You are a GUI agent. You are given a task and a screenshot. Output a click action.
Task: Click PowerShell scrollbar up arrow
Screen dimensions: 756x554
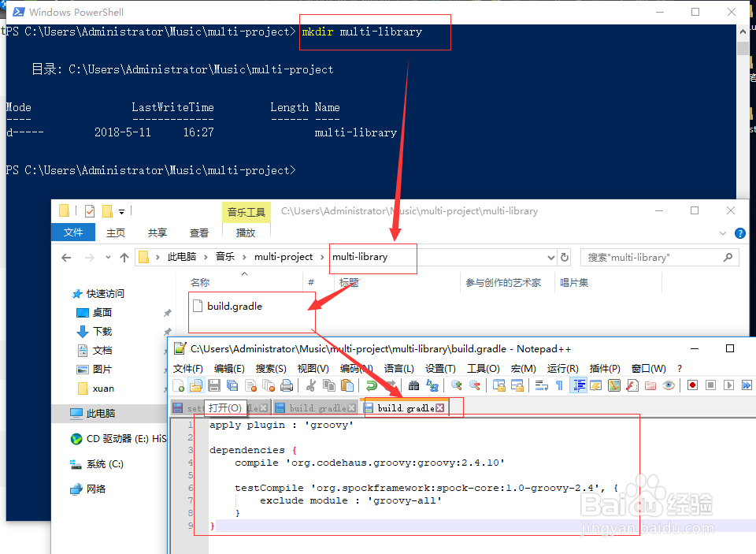(743, 32)
